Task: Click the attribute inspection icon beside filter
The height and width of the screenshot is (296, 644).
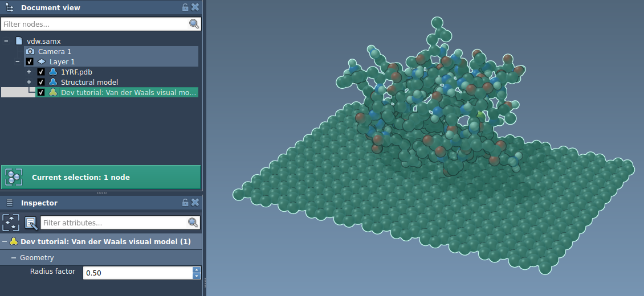Action: (31, 223)
